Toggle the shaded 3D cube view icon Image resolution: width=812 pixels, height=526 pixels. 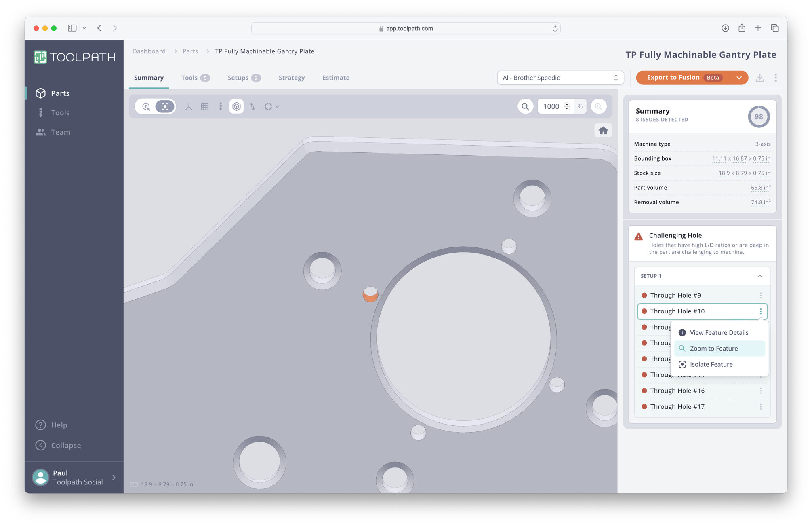pyautogui.click(x=236, y=106)
